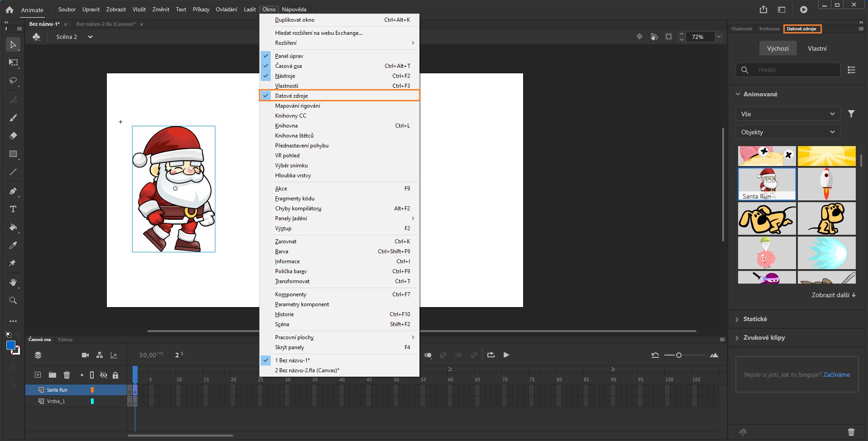The image size is (868, 441).
Task: Select the Free Transform tool
Action: pyautogui.click(x=13, y=62)
